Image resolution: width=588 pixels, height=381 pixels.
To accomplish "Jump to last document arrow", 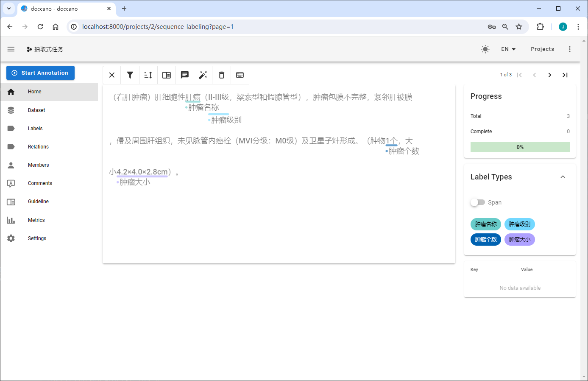I will coord(565,75).
